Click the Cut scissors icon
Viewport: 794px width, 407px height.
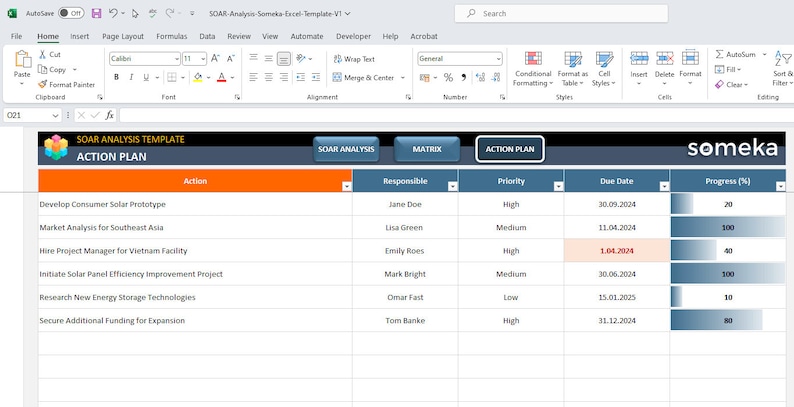pyautogui.click(x=43, y=54)
